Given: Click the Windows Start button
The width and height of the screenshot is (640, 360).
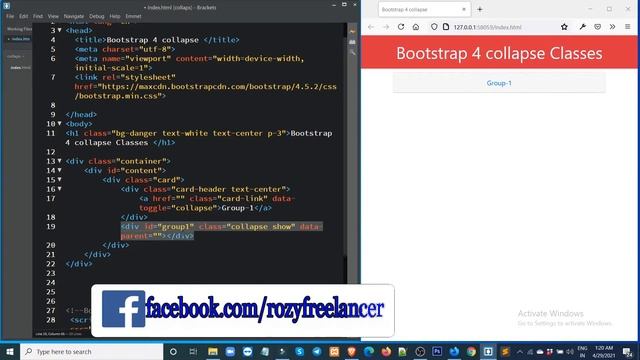Looking at the screenshot, I should 10,351.
